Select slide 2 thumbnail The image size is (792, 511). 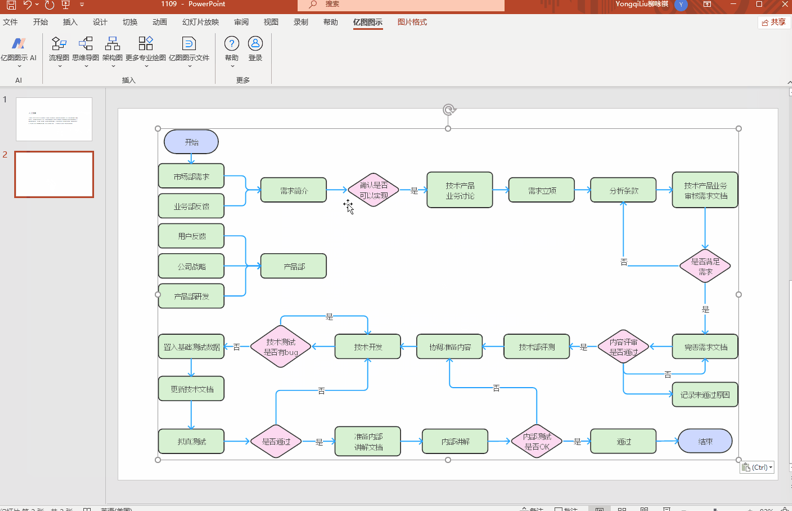click(54, 174)
